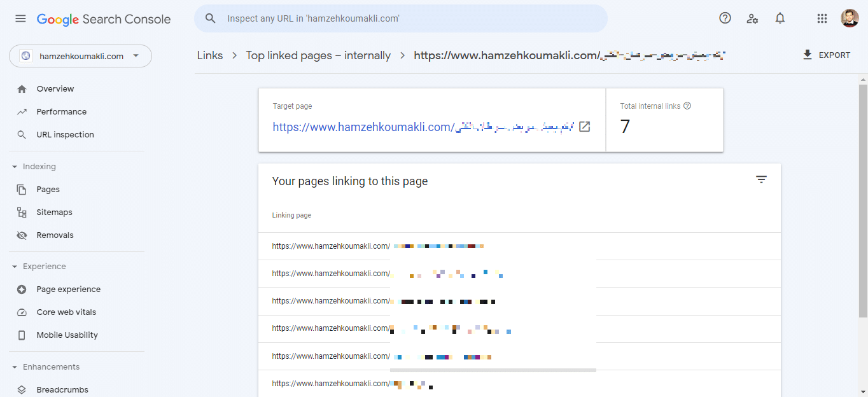Image resolution: width=868 pixels, height=397 pixels.
Task: Open the property selector dropdown
Action: 80,56
